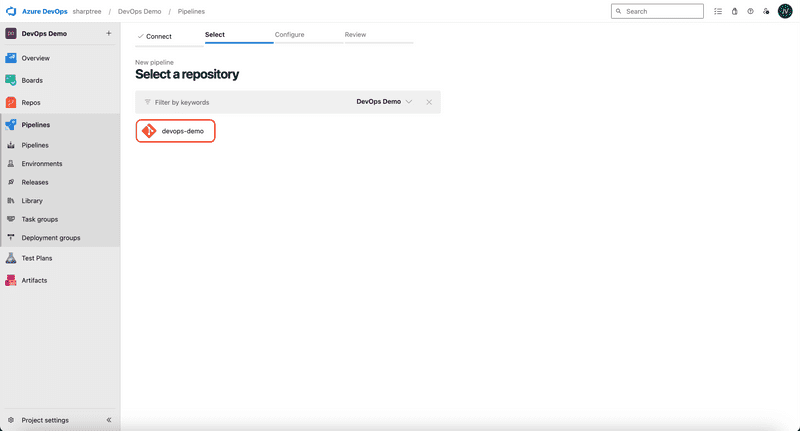This screenshot has width=800, height=431.
Task: Click the Azure DevOps logo
Action: coord(13,11)
